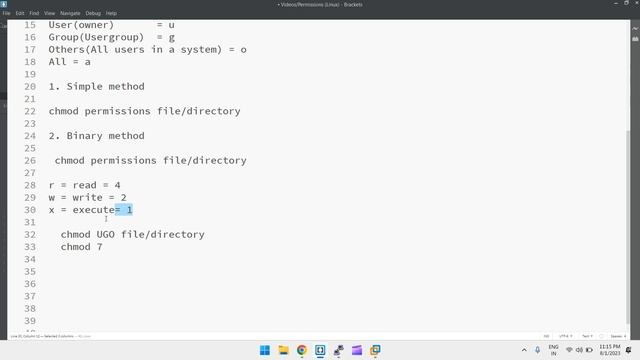This screenshot has height=360, width=640.
Task: Click the line 'Group(Usergroup) = g'
Action: tap(111, 38)
